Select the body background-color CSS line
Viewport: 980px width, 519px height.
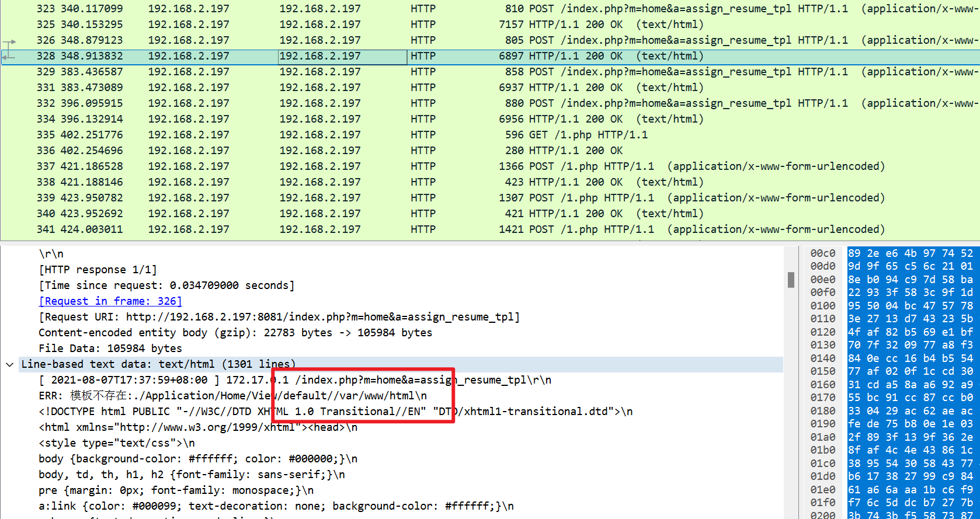point(198,459)
